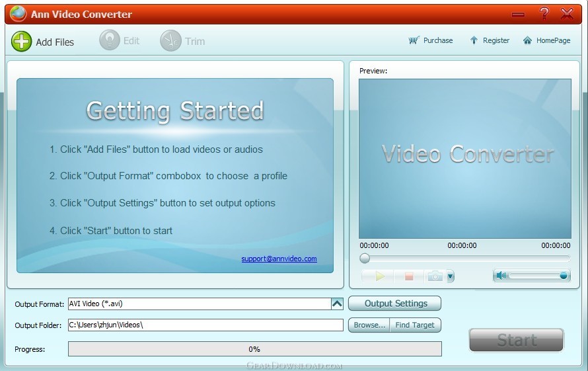Click the HomePage house icon

(x=527, y=40)
